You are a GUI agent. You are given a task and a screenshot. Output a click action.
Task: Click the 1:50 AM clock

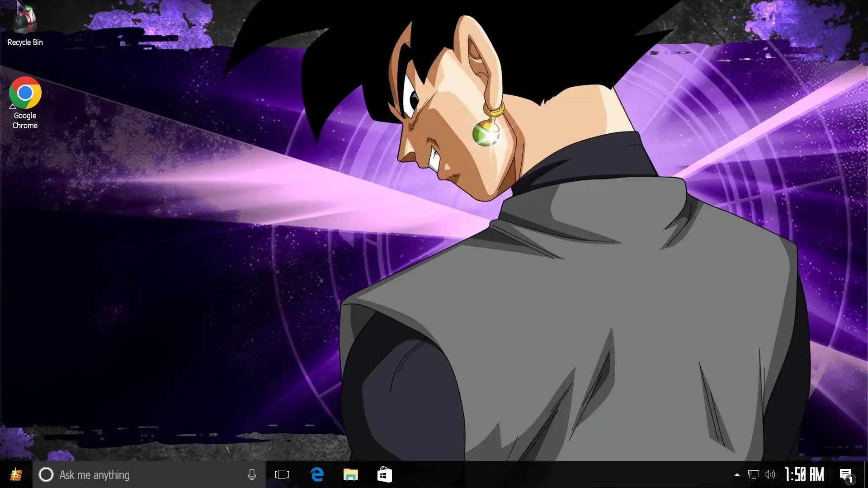804,474
